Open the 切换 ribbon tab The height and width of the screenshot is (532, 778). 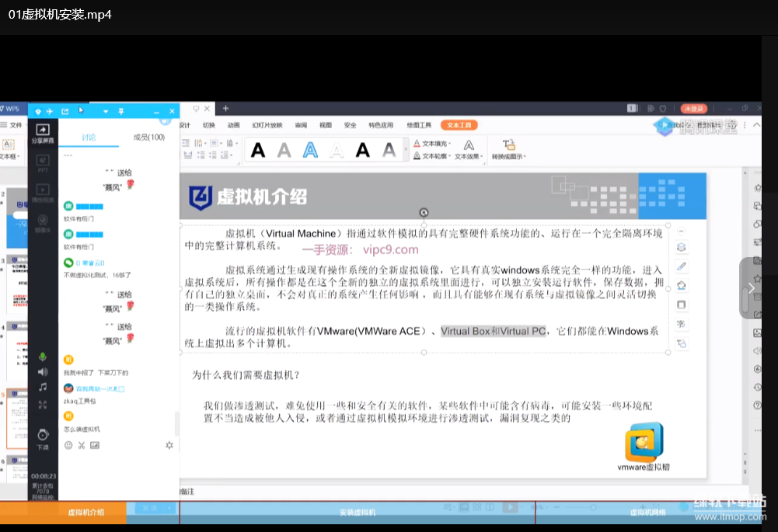coord(209,126)
